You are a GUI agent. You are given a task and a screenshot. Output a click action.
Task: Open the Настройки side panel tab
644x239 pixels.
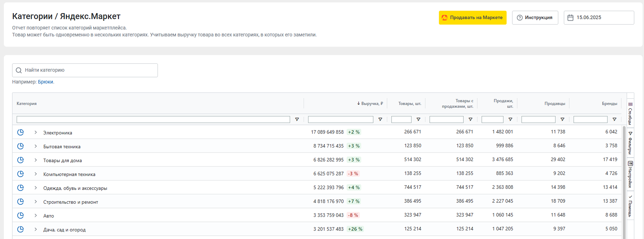point(630,174)
